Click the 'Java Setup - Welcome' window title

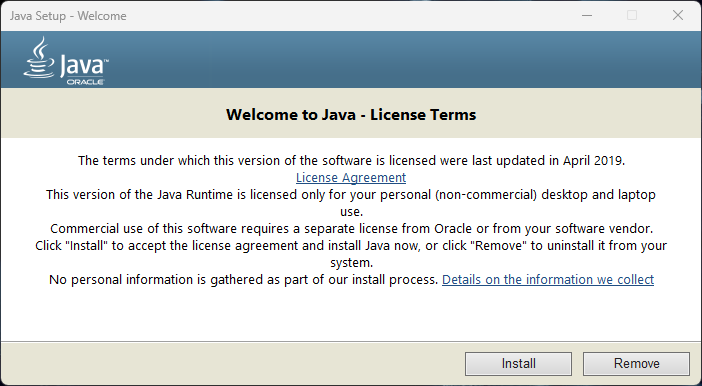coord(68,16)
